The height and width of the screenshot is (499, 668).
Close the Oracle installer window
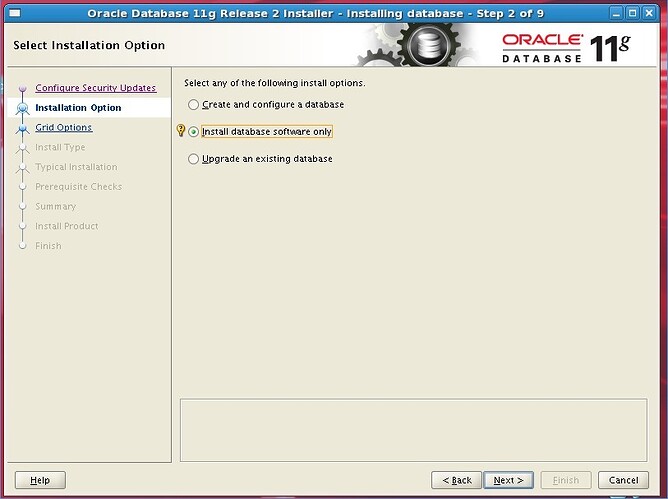coord(654,13)
